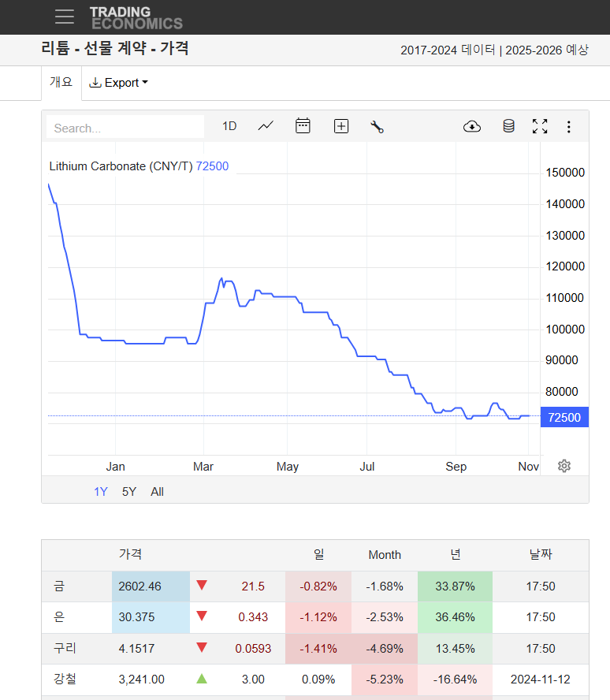Open the 1D interval selector
The height and width of the screenshot is (700, 610).
pyautogui.click(x=229, y=126)
